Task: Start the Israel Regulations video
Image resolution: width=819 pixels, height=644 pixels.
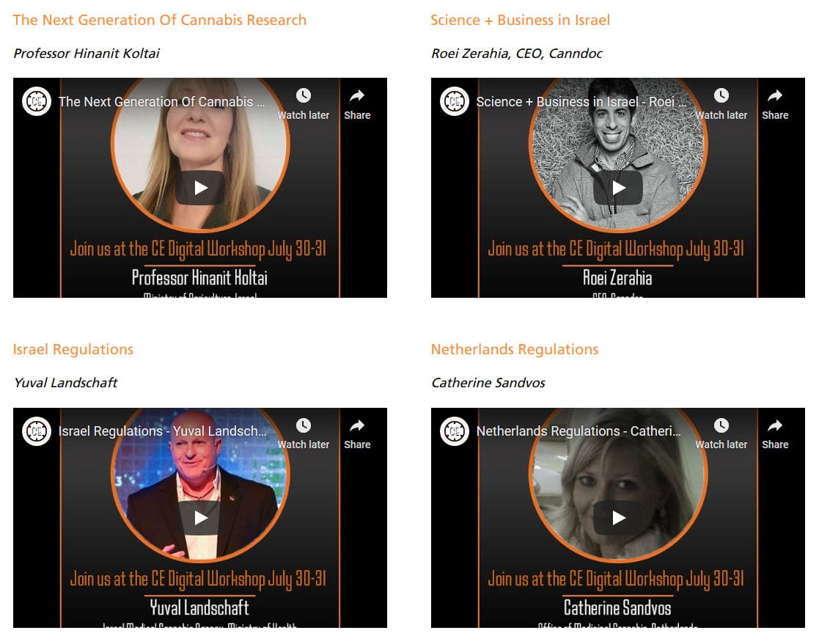Action: point(201,518)
